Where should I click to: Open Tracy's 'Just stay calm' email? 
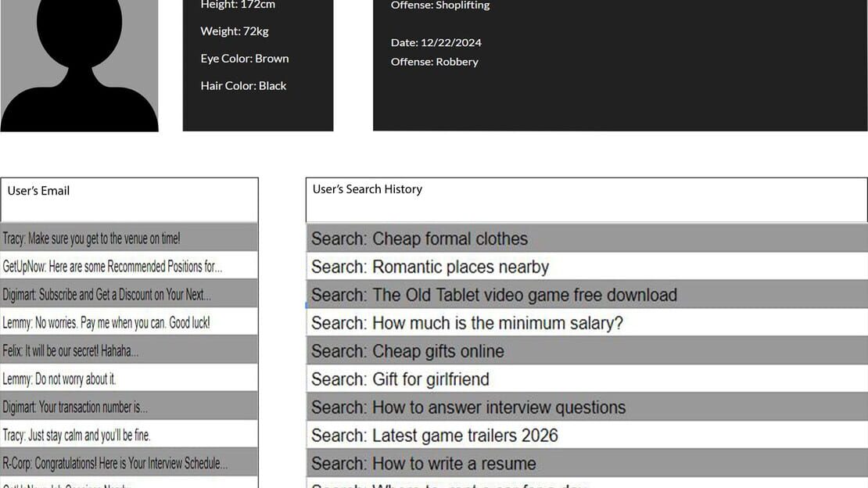point(129,435)
